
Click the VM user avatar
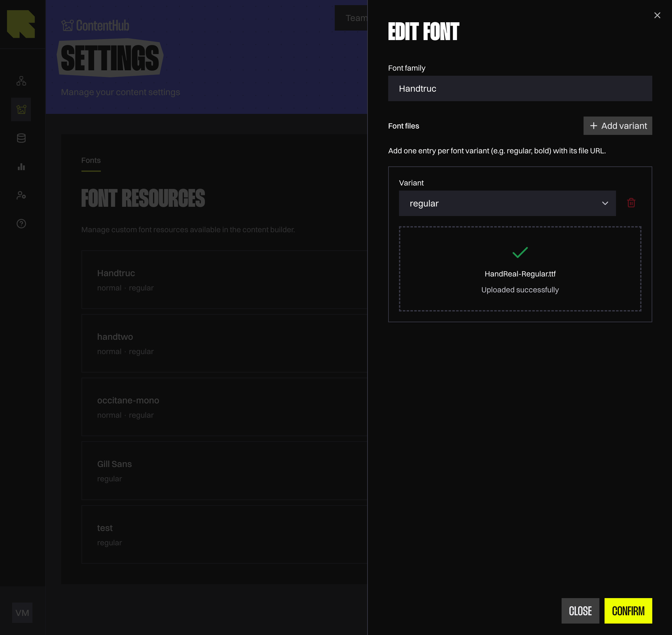22,612
